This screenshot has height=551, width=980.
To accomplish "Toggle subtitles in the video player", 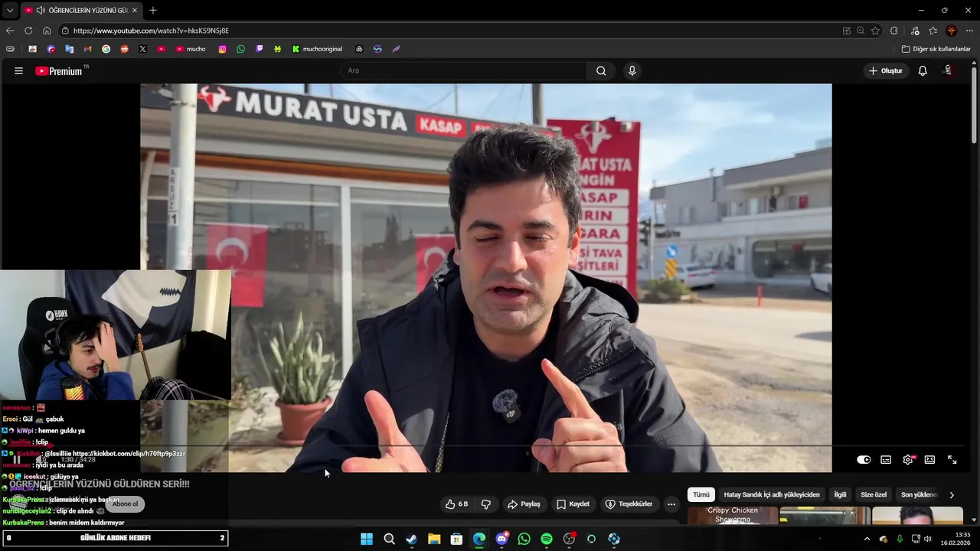I will tap(886, 460).
